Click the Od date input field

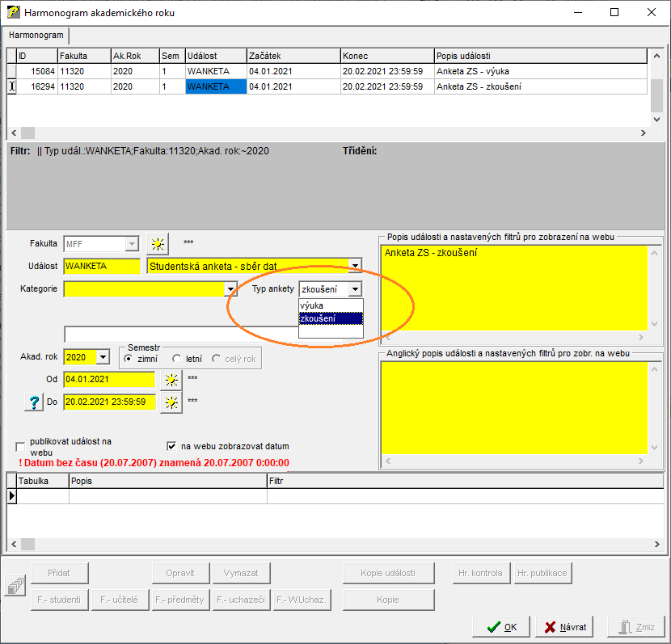(x=109, y=380)
